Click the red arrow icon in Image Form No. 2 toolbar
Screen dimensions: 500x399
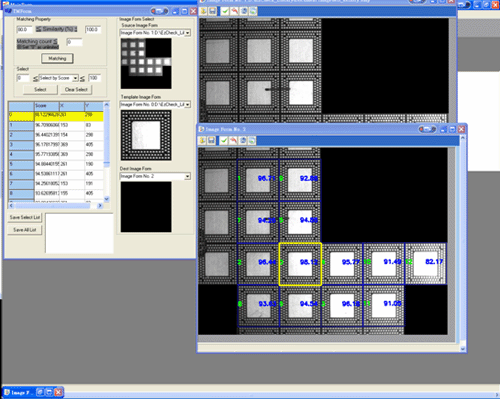[x=233, y=141]
